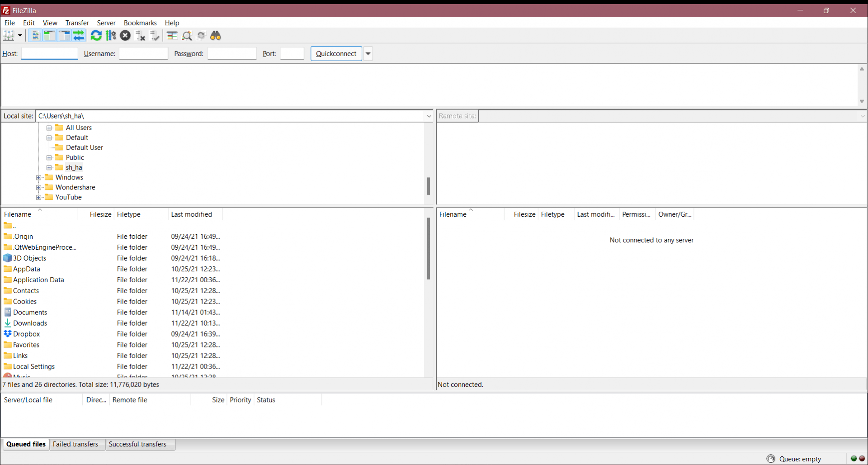Image resolution: width=868 pixels, height=465 pixels.
Task: Sort remote files by Filesize column
Action: click(524, 214)
